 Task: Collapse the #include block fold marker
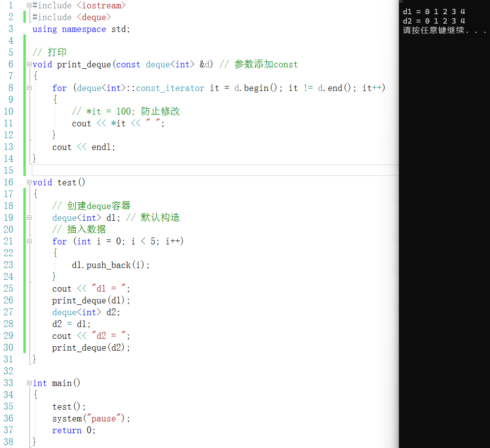pyautogui.click(x=29, y=5)
